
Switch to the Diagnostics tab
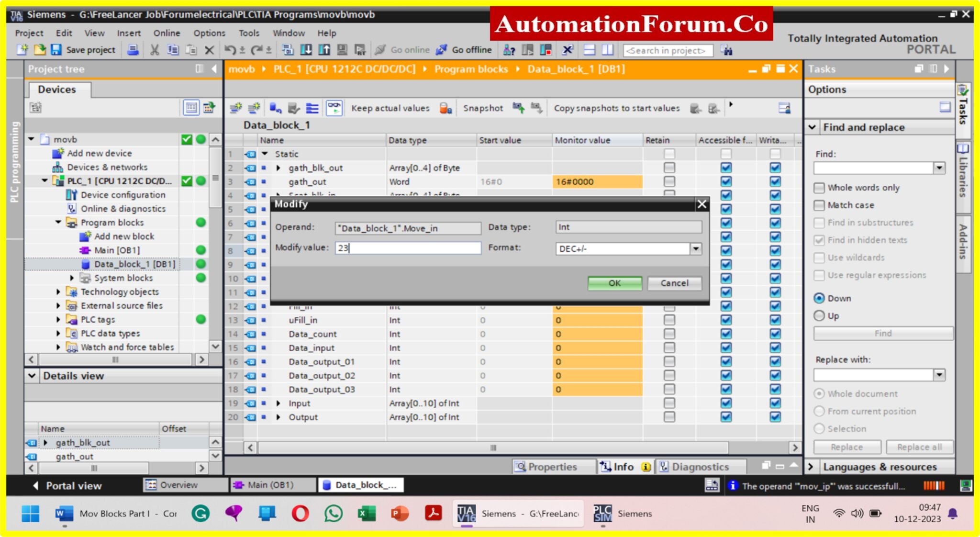[x=701, y=467]
